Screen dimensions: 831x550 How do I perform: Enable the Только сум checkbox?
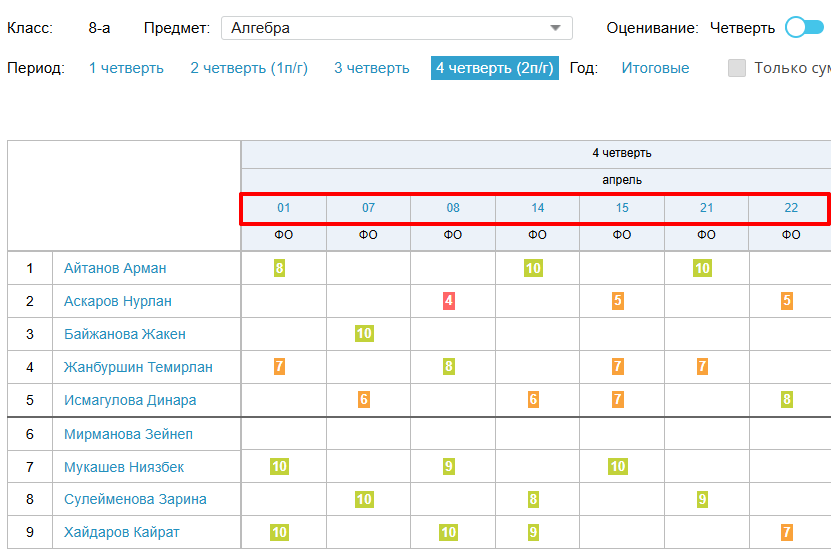(x=737, y=68)
